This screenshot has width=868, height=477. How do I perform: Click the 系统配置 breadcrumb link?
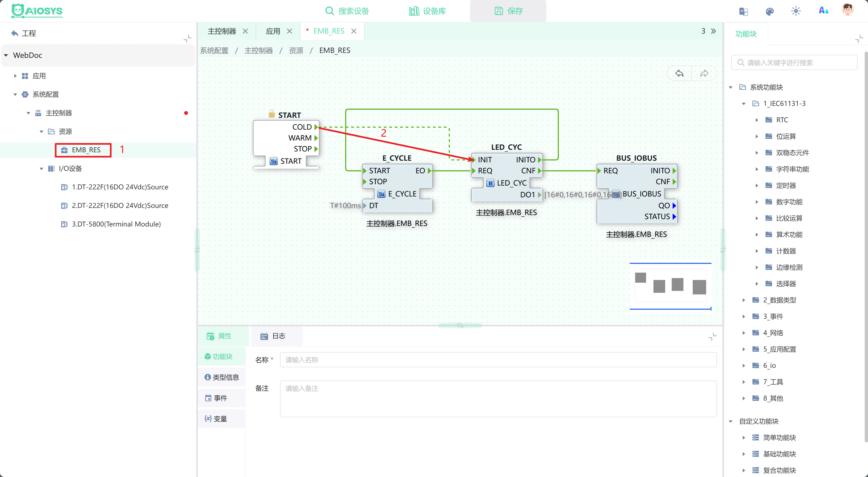[214, 50]
